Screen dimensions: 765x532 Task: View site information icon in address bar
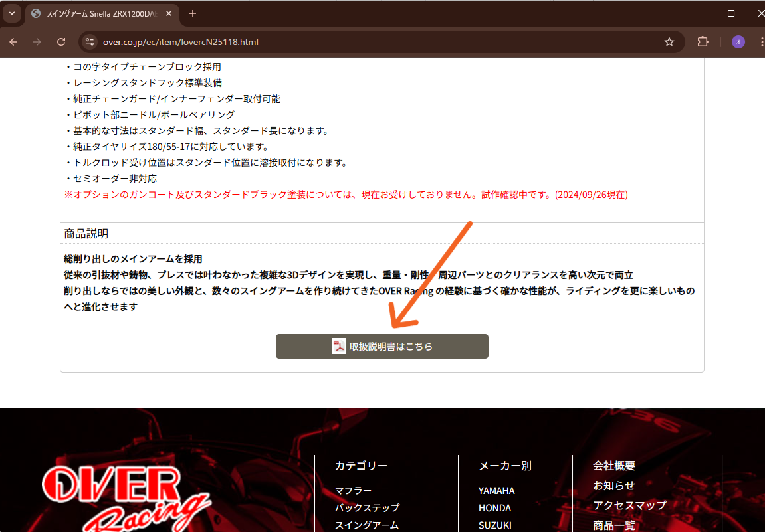90,42
